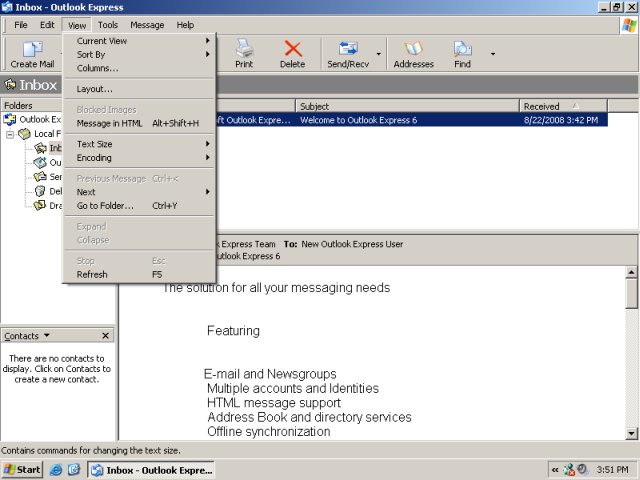Select the Local Folders tree icon

pyautogui.click(x=24, y=133)
